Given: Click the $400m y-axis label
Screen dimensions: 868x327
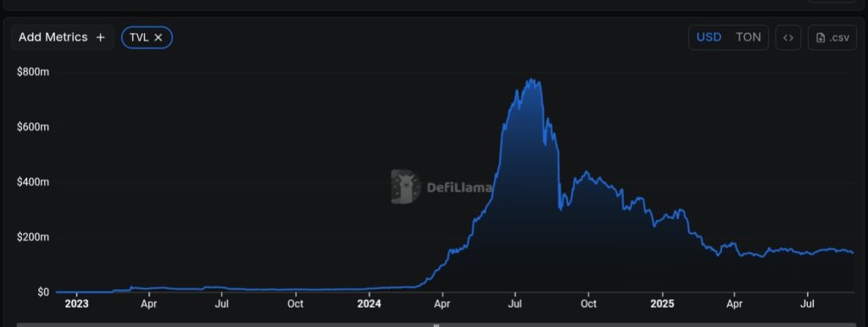Looking at the screenshot, I should click(33, 182).
